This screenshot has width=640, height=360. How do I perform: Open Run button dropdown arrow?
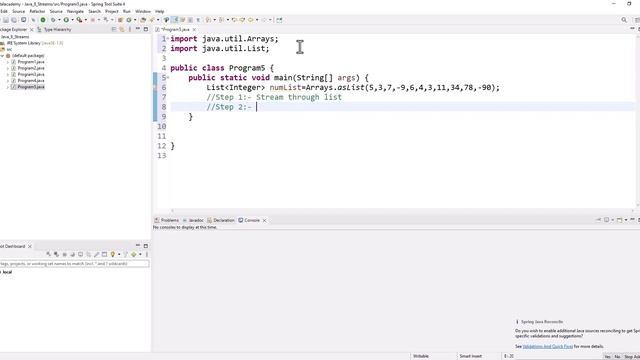coord(72,20)
